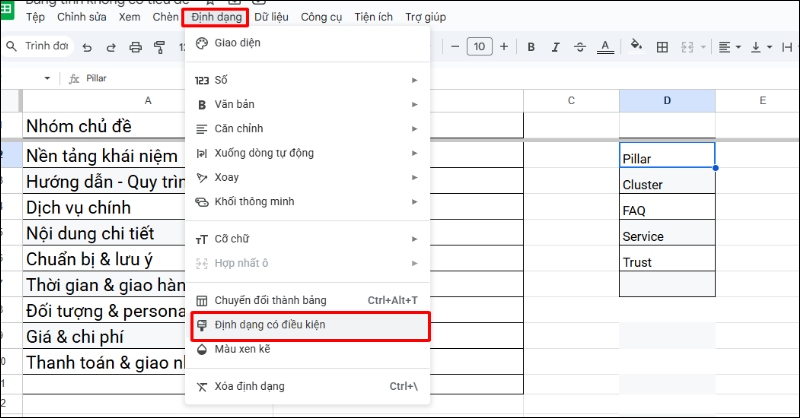Click the Redo arrow icon

[x=111, y=47]
